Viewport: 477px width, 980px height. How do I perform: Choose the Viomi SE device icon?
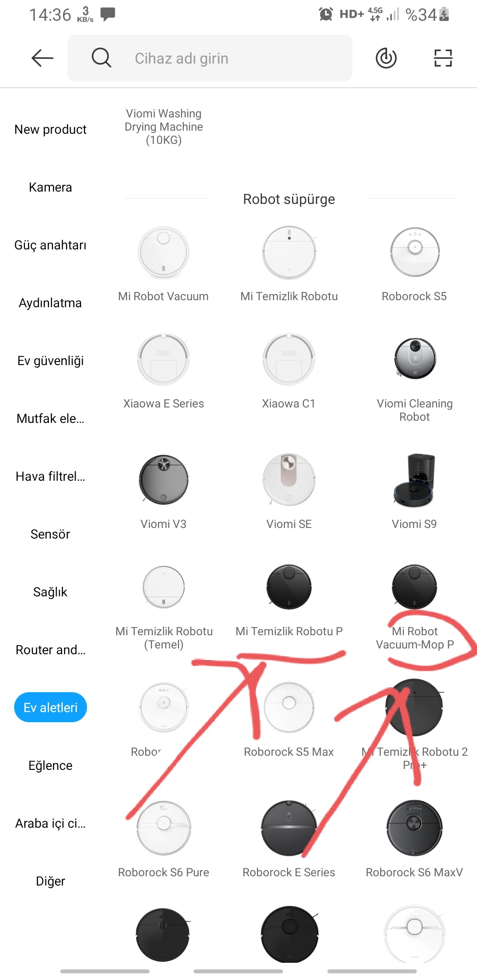pyautogui.click(x=289, y=479)
